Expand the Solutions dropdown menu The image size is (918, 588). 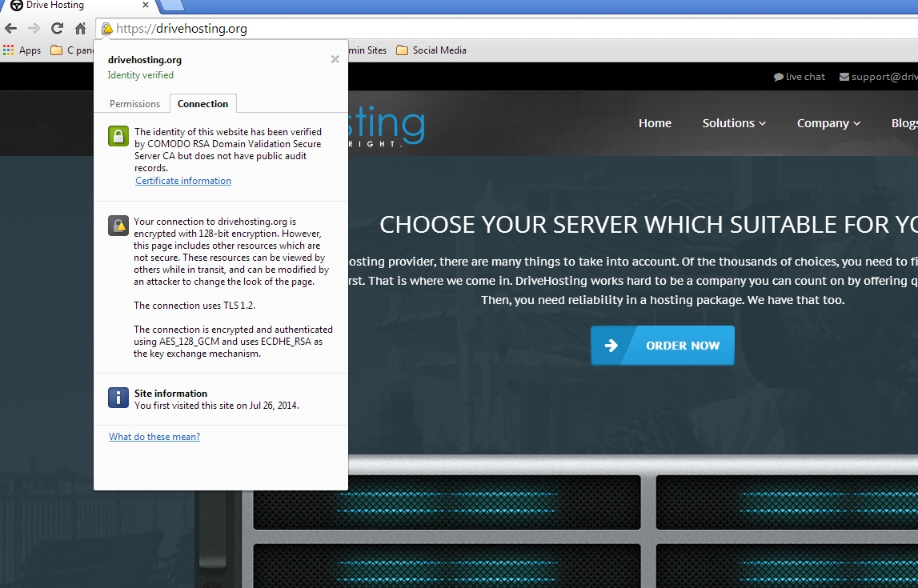tap(734, 123)
